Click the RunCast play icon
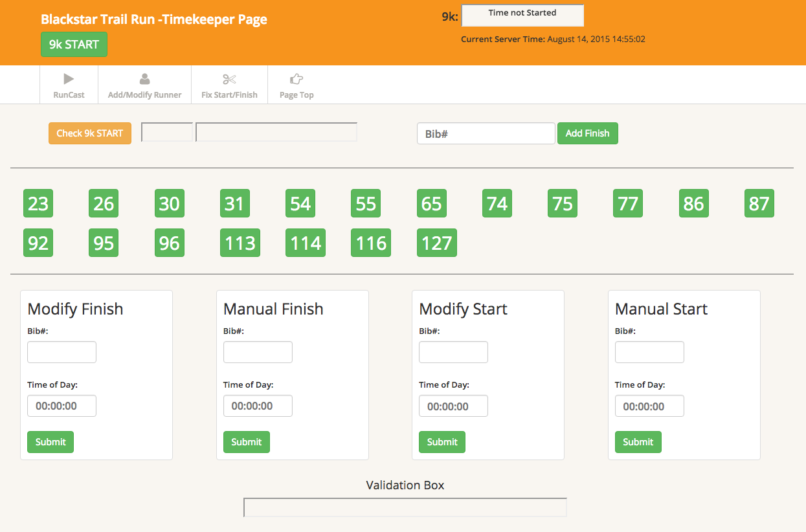This screenshot has height=532, width=806. click(69, 80)
